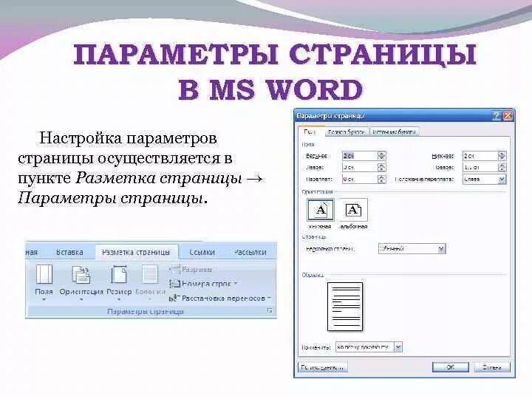Expand the Поля dropdown arrow in ribbon
Viewport: 532px width, 399px height.
[44, 299]
